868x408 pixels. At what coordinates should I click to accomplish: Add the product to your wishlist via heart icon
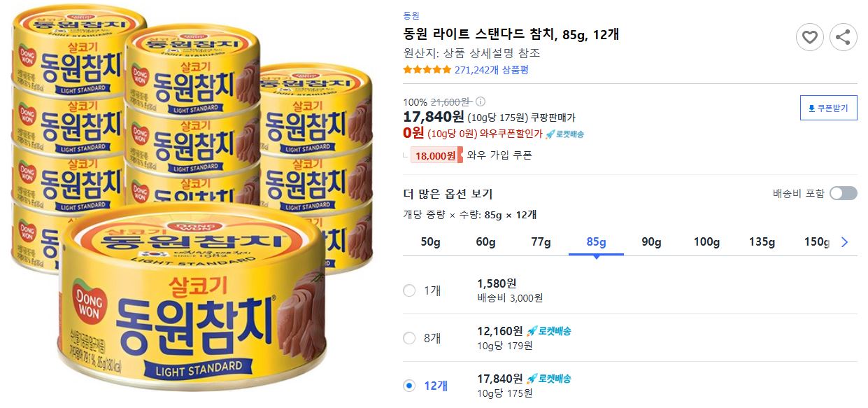(810, 37)
